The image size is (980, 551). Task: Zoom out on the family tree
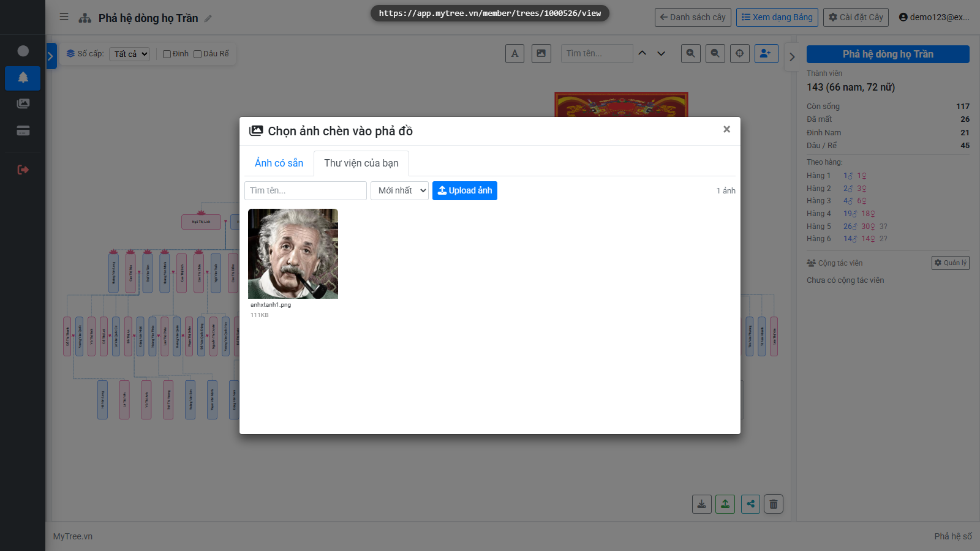(x=715, y=53)
